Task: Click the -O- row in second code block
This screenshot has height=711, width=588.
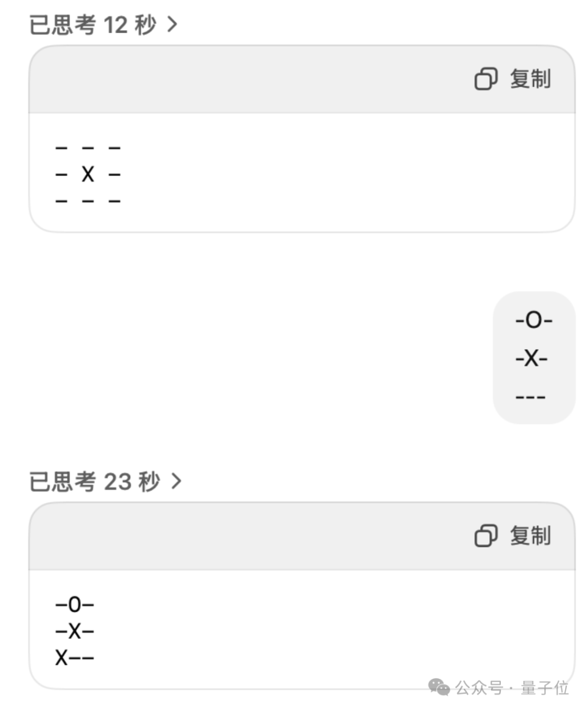Action: [x=75, y=604]
